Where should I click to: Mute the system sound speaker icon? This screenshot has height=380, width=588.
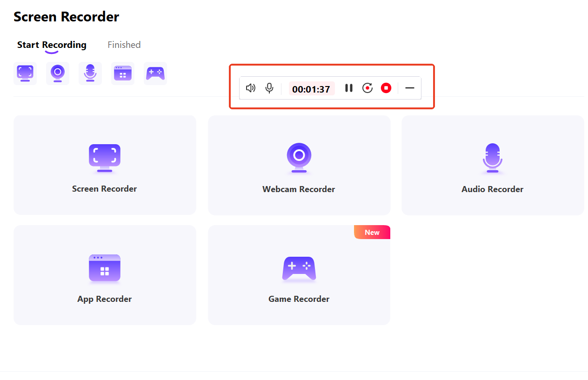[251, 88]
